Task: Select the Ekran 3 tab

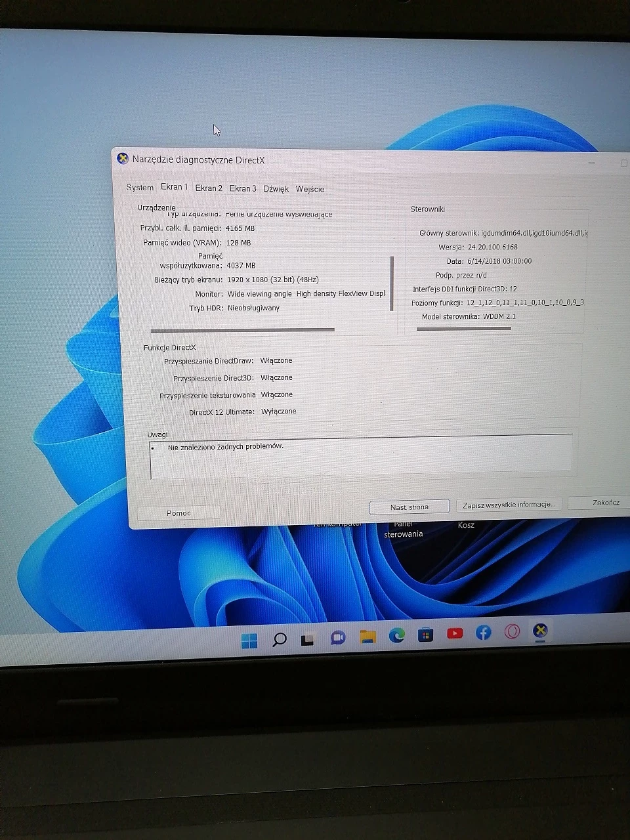Action: pos(242,188)
